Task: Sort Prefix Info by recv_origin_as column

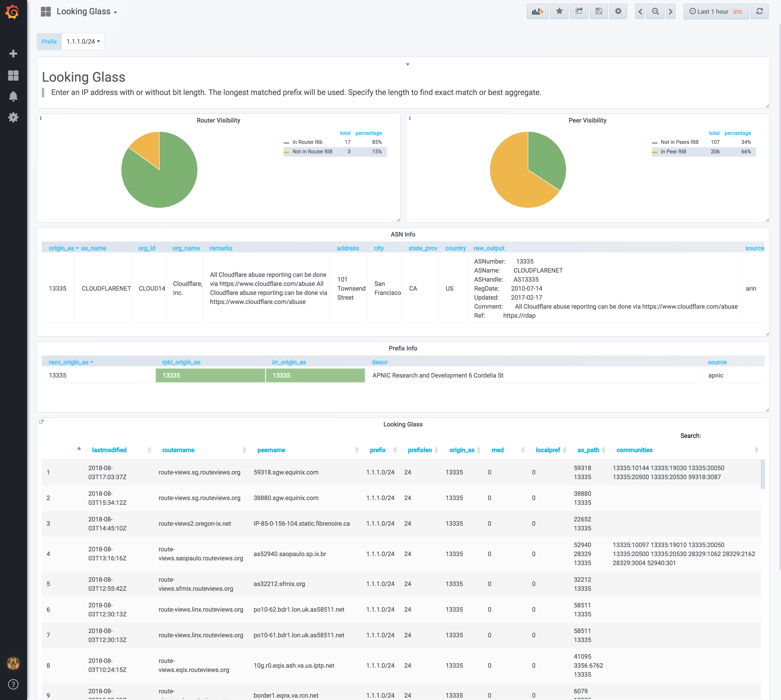Action: [71, 362]
